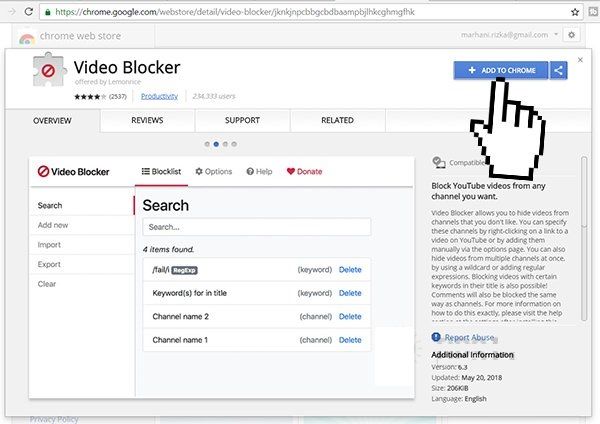Click the Size 206KiB text
Image resolution: width=600 pixels, height=424 pixels.
(450, 388)
